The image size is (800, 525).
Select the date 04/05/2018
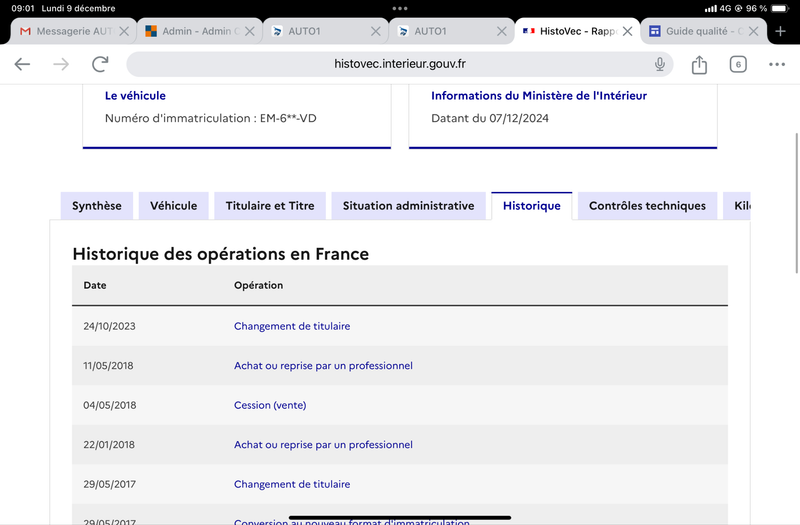tap(110, 405)
